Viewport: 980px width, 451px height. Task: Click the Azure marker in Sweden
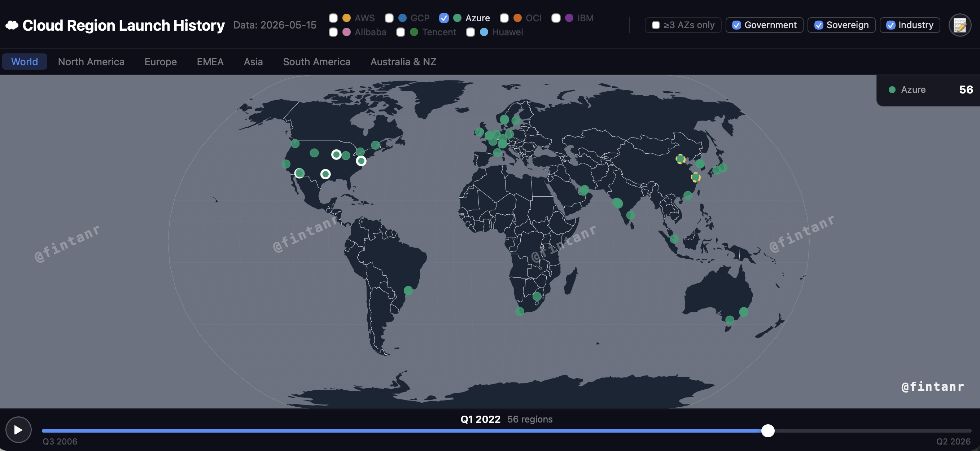click(x=516, y=121)
